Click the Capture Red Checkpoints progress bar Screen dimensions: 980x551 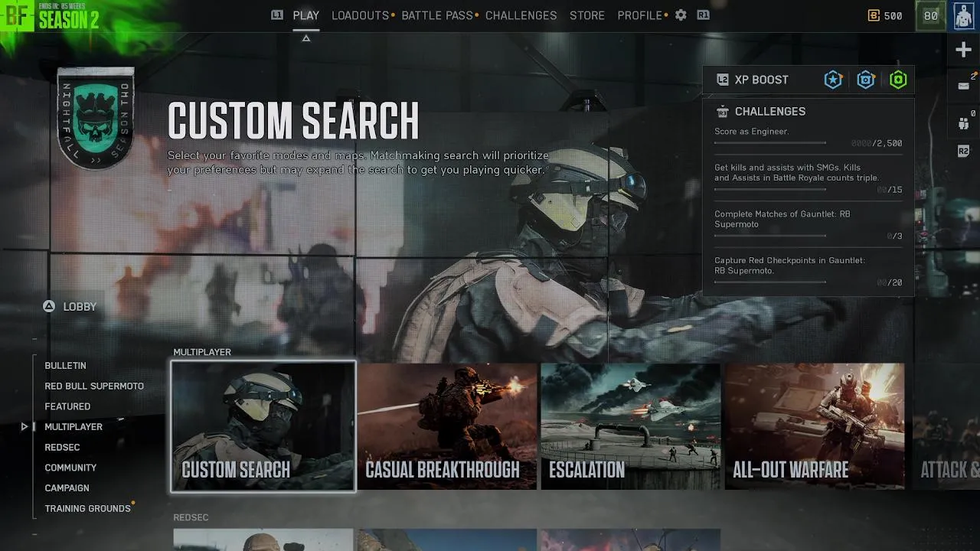click(770, 282)
